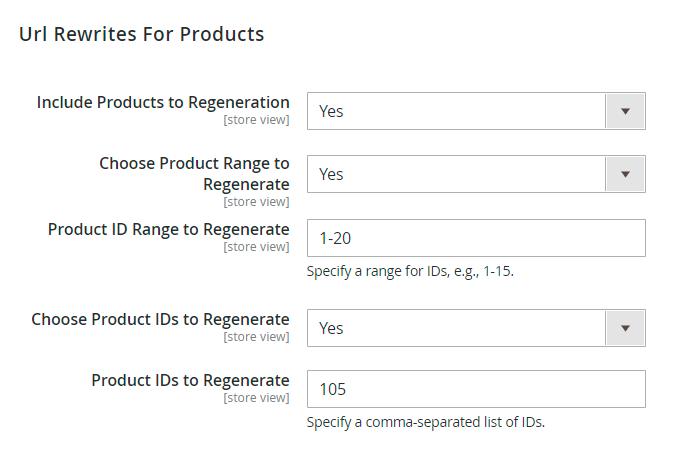This screenshot has width=680, height=451.
Task: Focus the Product ID Range field containing 1-20
Action: [x=476, y=238]
